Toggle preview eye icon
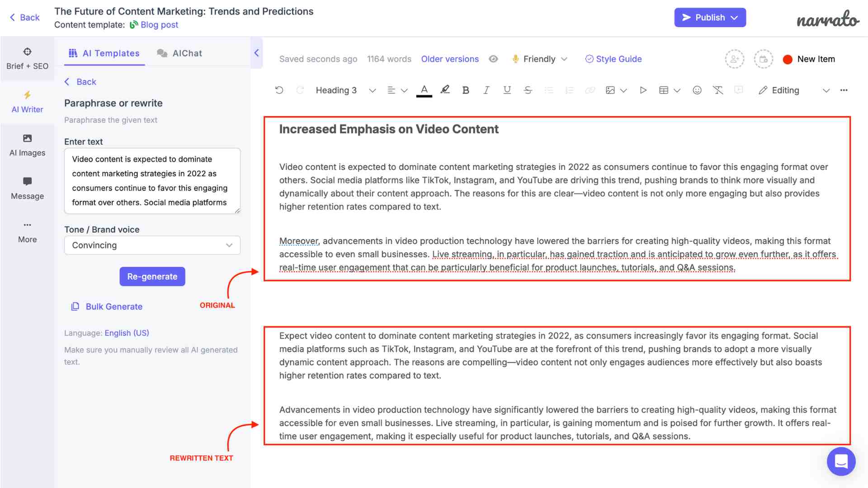Image resolution: width=868 pixels, height=488 pixels. click(x=493, y=59)
